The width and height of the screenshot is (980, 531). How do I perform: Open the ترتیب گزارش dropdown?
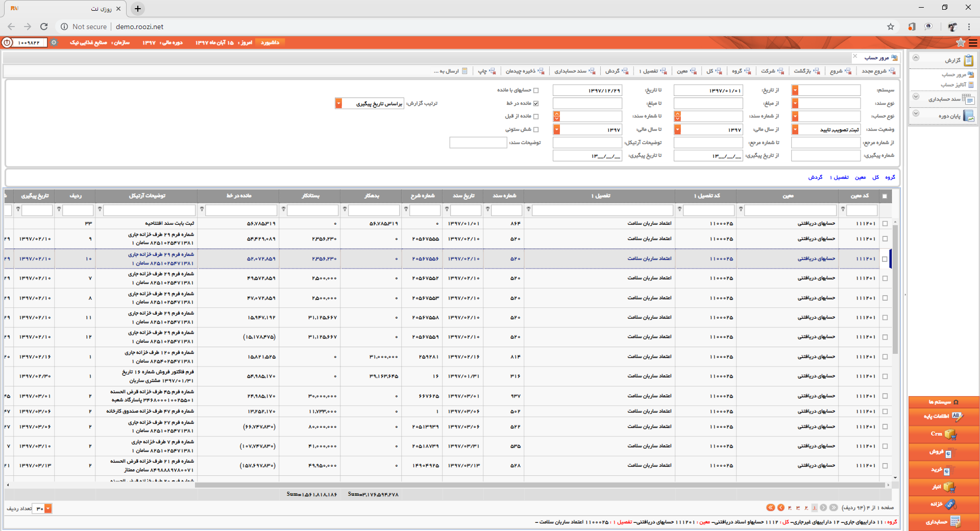(338, 104)
